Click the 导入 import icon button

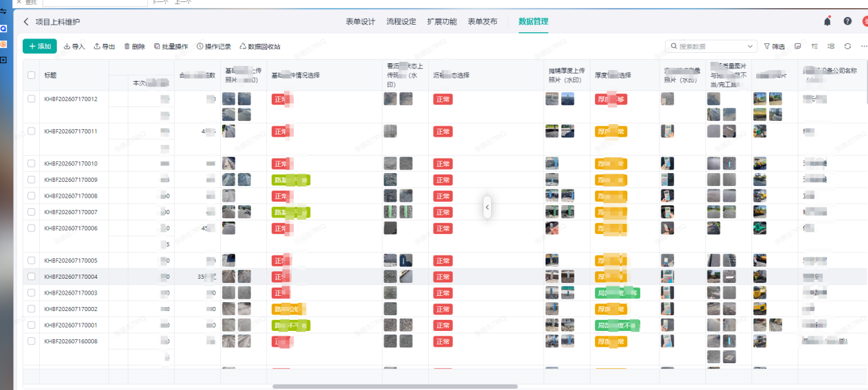point(74,47)
